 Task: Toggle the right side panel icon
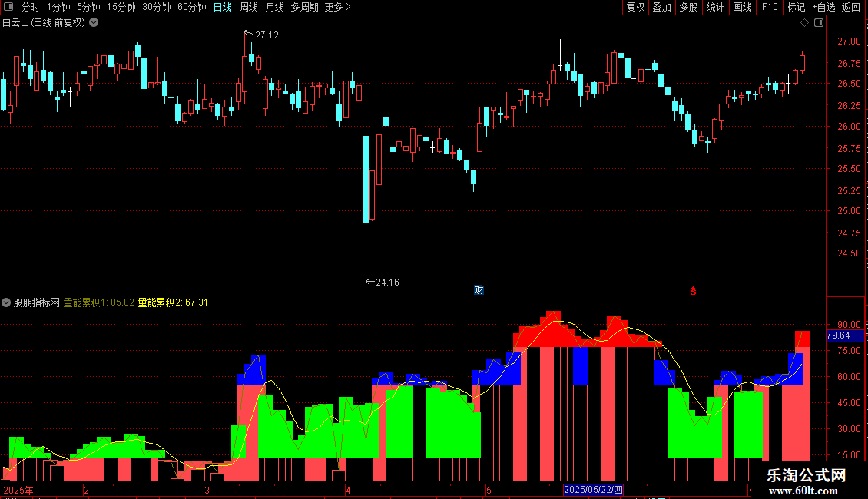(819, 23)
